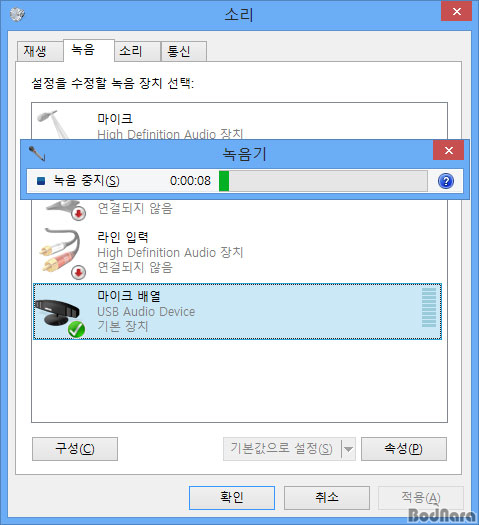
Task: Stop recording with 녹음 중지 button
Action: (x=78, y=181)
